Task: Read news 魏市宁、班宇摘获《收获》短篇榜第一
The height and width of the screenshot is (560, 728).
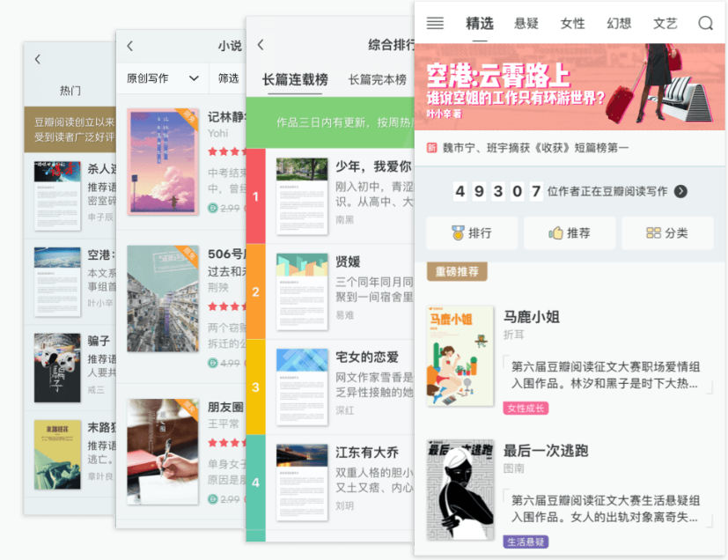Action: click(535, 148)
